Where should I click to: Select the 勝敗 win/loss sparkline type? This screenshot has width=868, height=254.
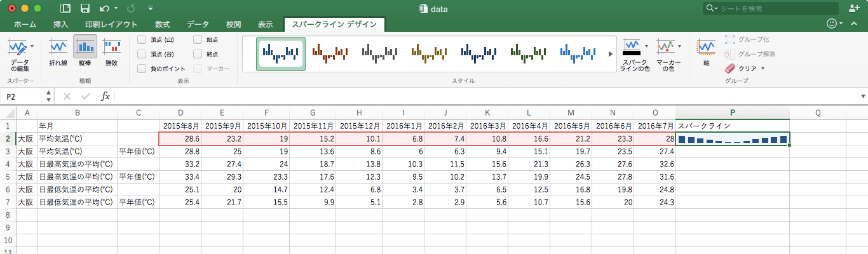[112, 48]
